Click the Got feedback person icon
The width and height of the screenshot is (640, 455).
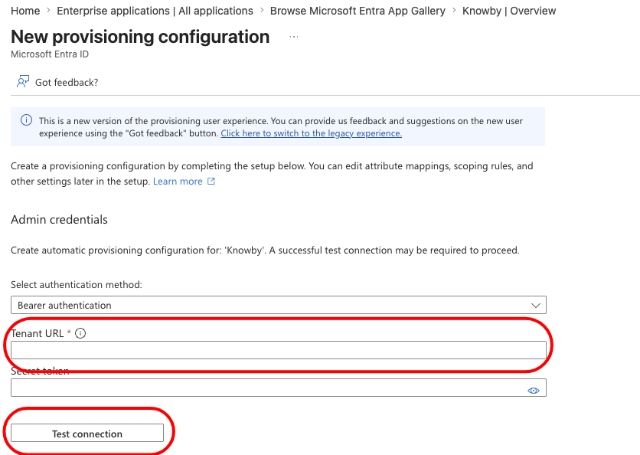click(23, 82)
